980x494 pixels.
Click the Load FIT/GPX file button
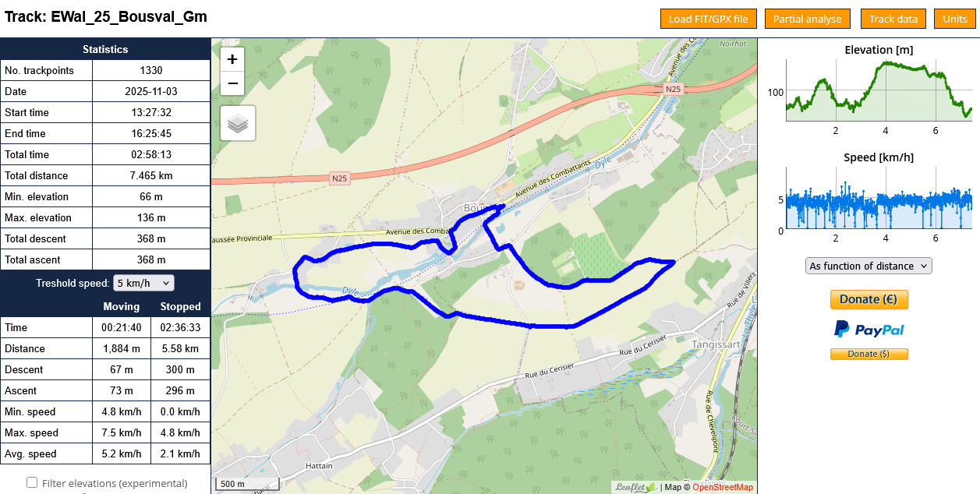point(708,19)
